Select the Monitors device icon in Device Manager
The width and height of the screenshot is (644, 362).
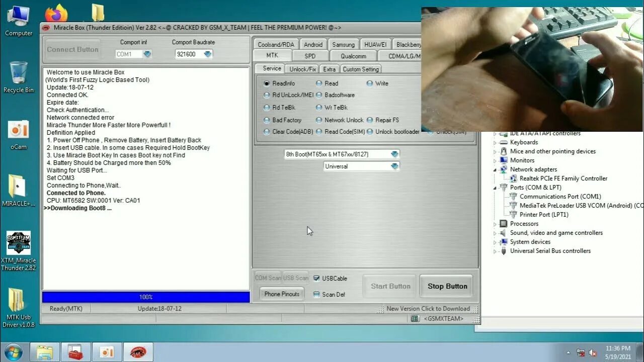pyautogui.click(x=504, y=160)
